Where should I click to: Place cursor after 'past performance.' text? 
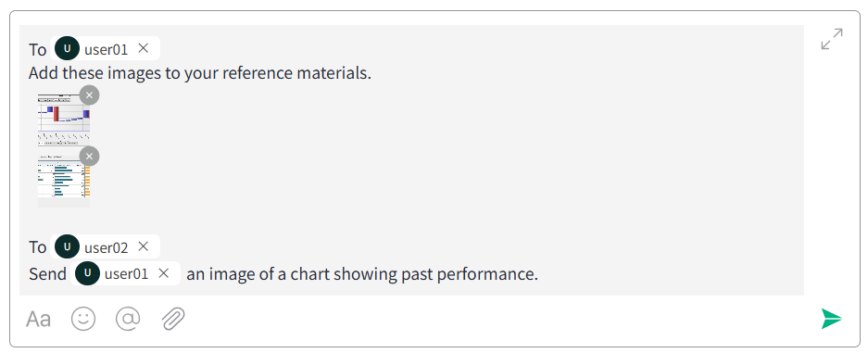tap(540, 274)
